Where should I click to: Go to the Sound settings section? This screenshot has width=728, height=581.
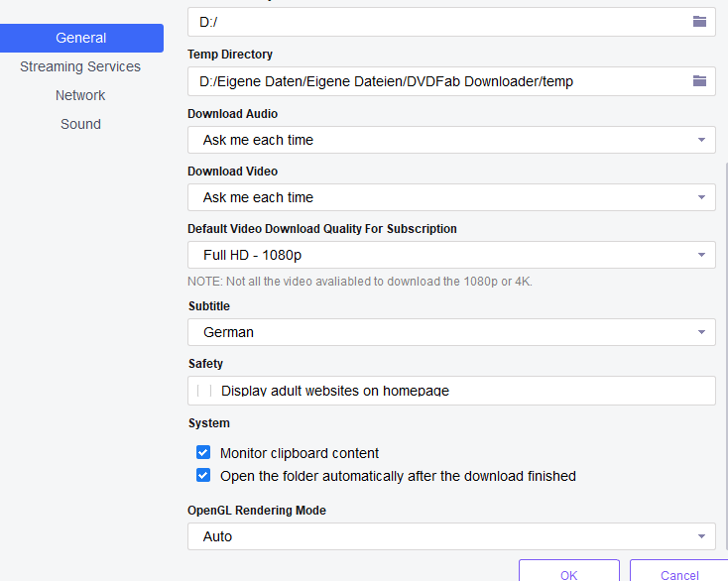click(x=80, y=124)
